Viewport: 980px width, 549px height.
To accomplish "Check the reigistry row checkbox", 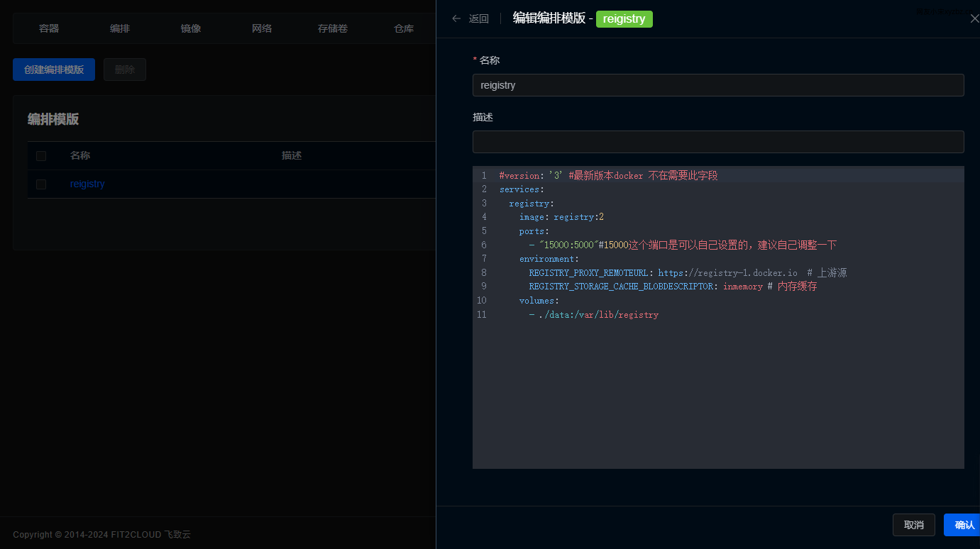I will (41, 184).
